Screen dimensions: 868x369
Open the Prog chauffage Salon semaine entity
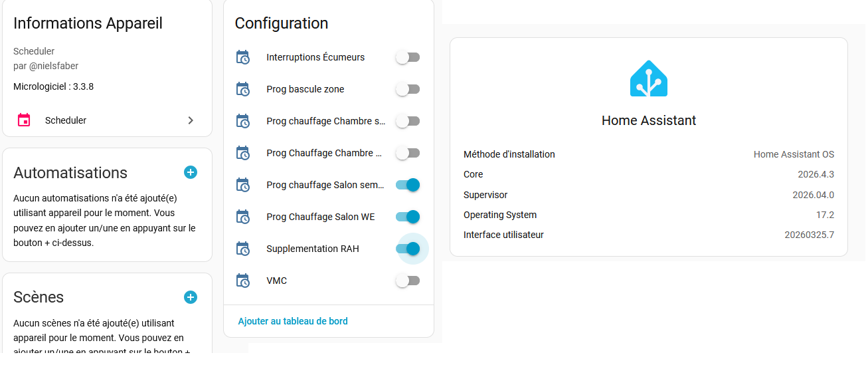(x=325, y=185)
